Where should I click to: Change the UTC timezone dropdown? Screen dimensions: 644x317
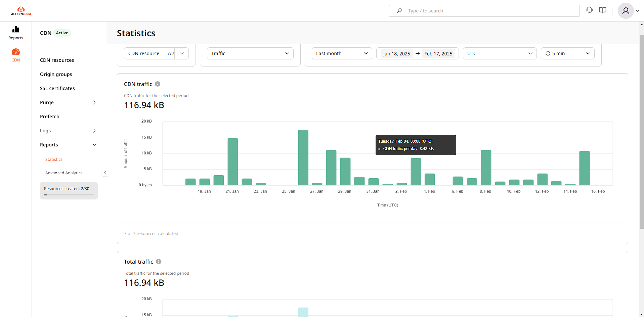click(500, 53)
